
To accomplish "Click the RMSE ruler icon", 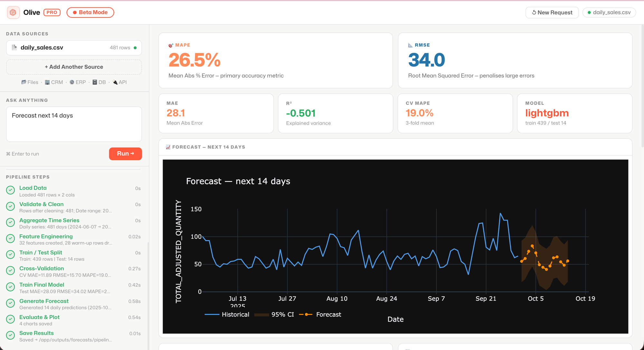I will pos(411,45).
